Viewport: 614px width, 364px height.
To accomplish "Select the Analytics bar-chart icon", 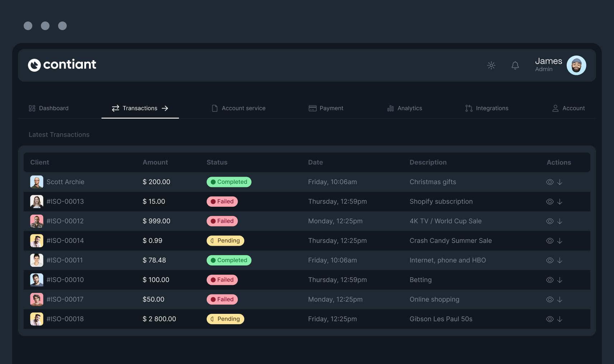I will tap(390, 108).
